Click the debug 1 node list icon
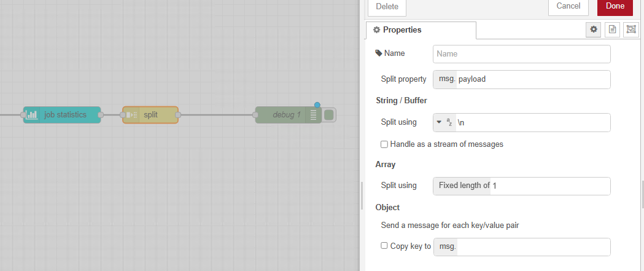The width and height of the screenshot is (644, 271). pos(313,115)
